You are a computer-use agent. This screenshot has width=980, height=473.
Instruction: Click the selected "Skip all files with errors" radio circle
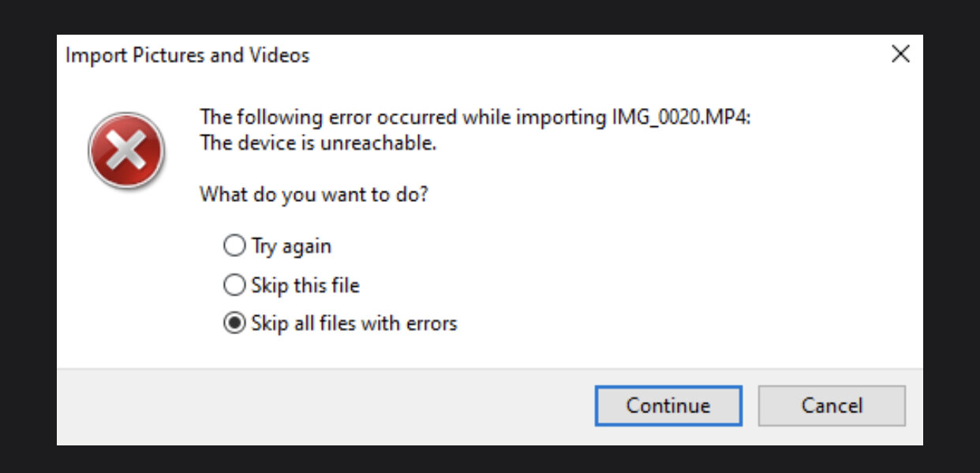pyautogui.click(x=234, y=323)
